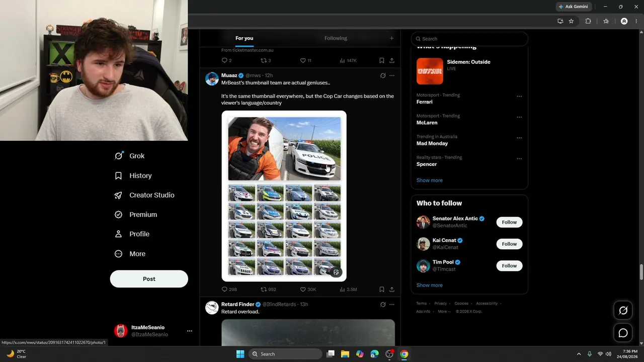Open Profile from the sidebar

132,234
